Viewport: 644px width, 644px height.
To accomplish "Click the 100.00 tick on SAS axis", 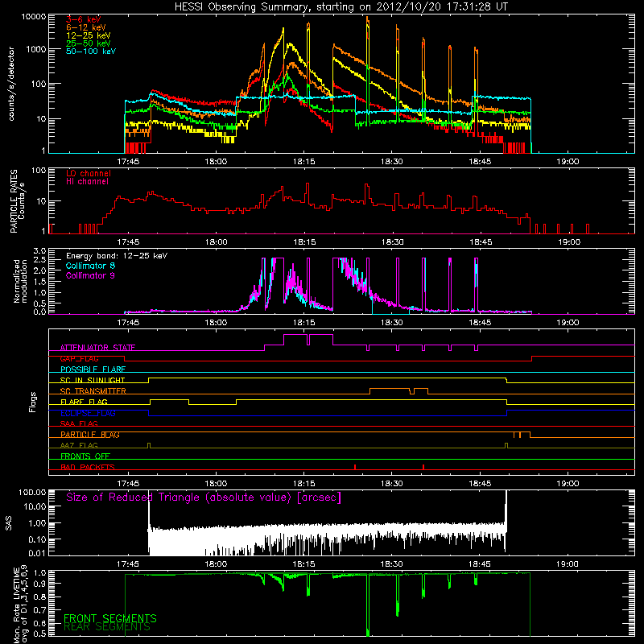I will [32, 492].
